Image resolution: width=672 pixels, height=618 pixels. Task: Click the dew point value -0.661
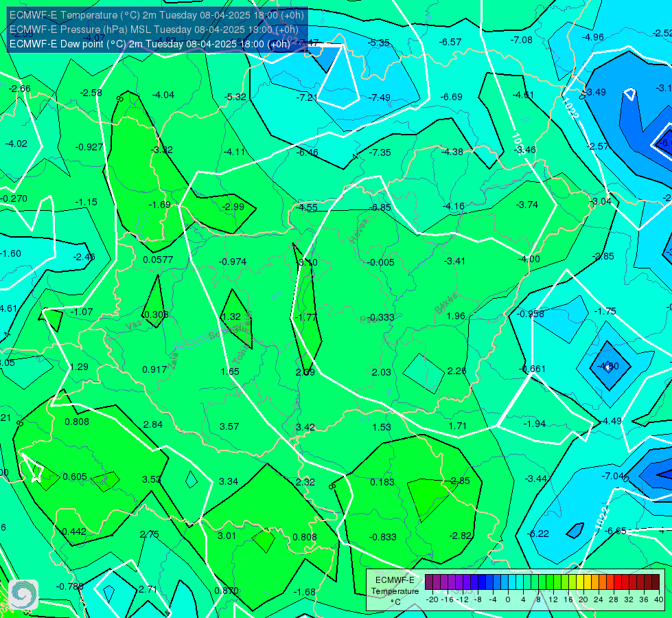pyautogui.click(x=532, y=369)
